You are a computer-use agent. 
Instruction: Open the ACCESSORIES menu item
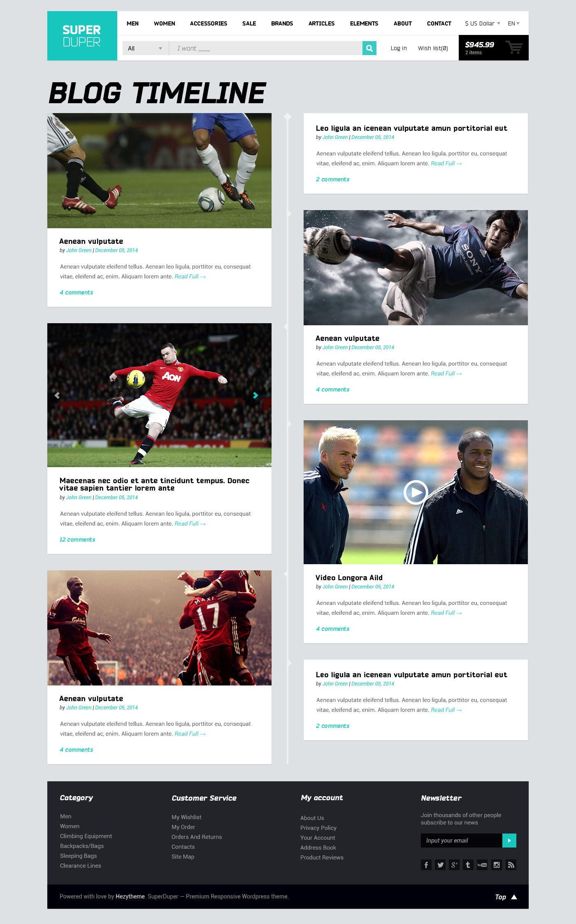pyautogui.click(x=209, y=23)
